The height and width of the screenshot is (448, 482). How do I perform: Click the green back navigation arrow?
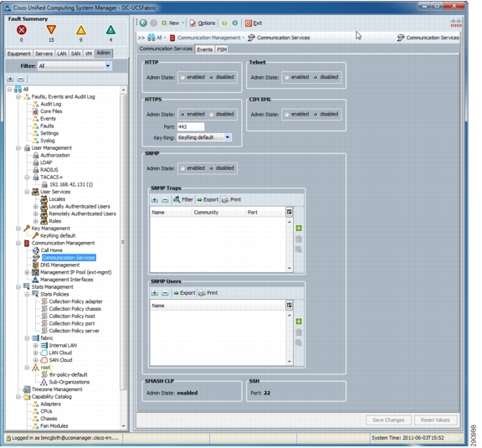[x=143, y=23]
